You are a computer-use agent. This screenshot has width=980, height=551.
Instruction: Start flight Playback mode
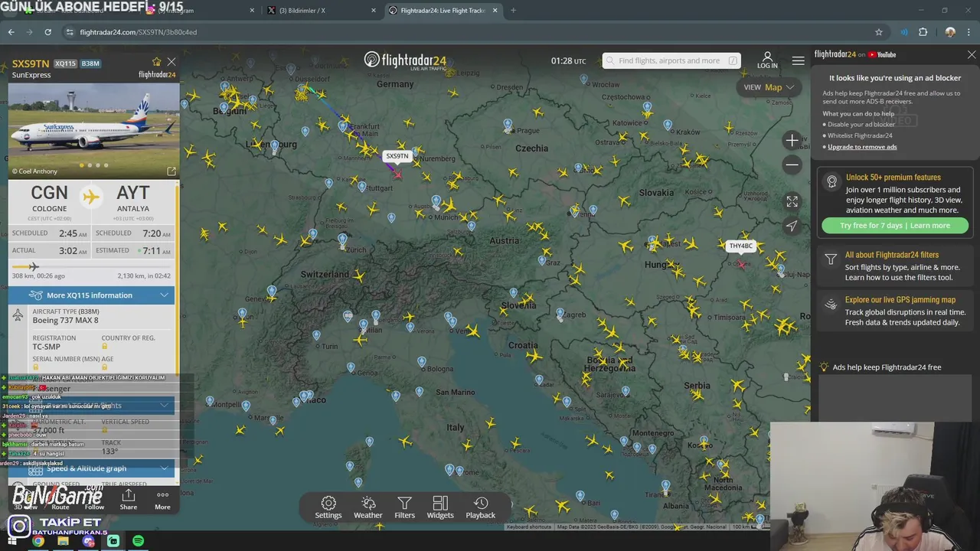pos(481,507)
